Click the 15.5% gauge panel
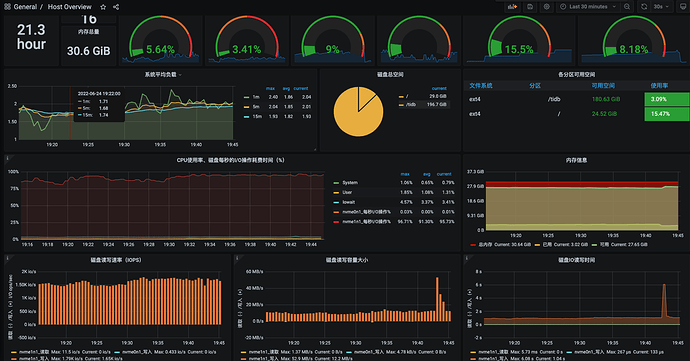690x361 pixels. [x=519, y=41]
